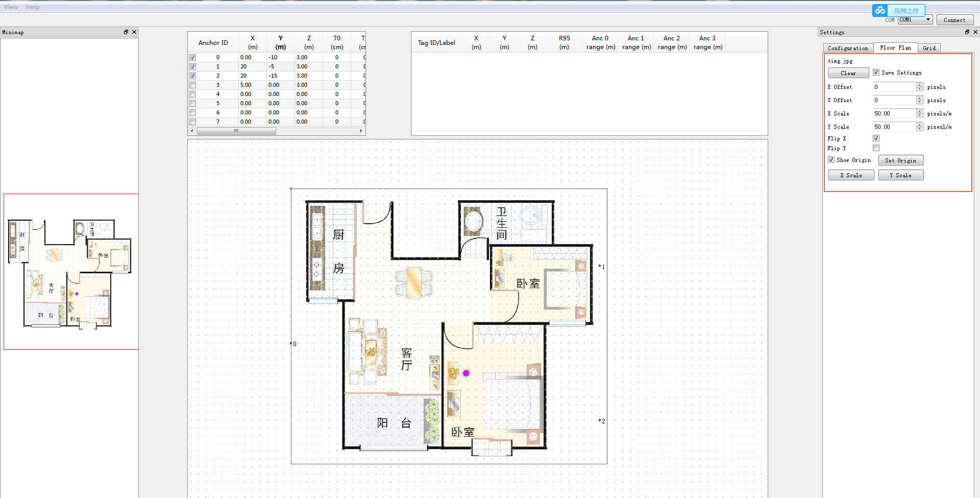Toggle the Show Origin checkbox

[x=831, y=160]
